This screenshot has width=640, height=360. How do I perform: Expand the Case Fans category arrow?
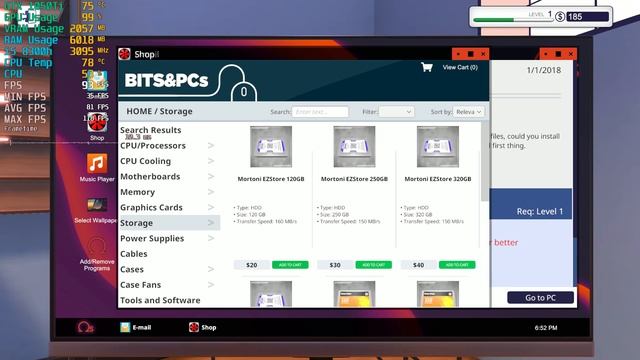pyautogui.click(x=211, y=284)
